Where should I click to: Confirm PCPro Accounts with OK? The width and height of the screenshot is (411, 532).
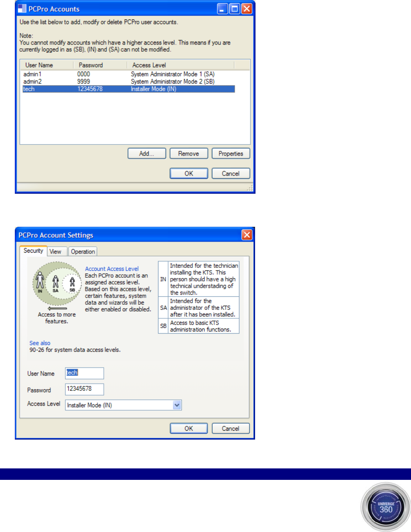coord(189,173)
